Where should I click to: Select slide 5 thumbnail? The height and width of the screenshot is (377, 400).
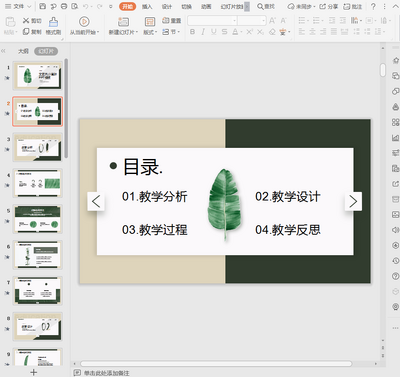coord(37,219)
